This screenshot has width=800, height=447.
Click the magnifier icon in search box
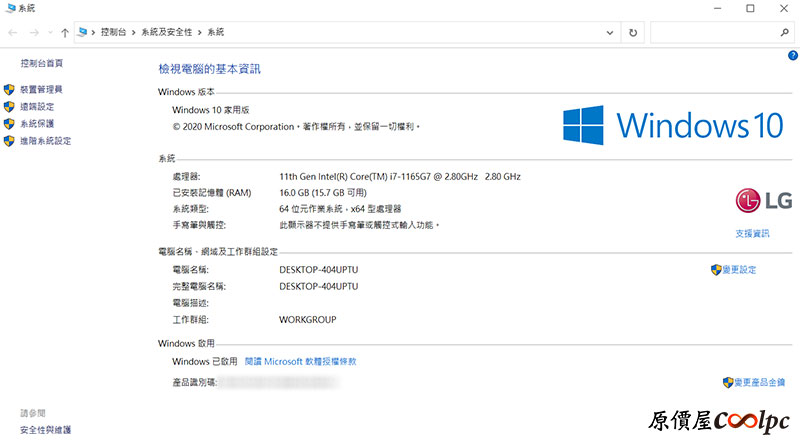click(x=784, y=32)
